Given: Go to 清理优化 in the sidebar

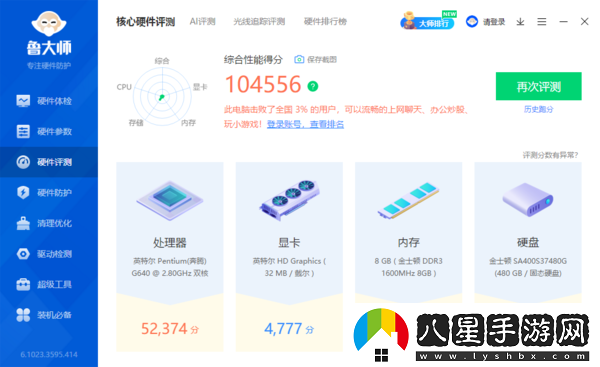Looking at the screenshot, I should click(49, 223).
